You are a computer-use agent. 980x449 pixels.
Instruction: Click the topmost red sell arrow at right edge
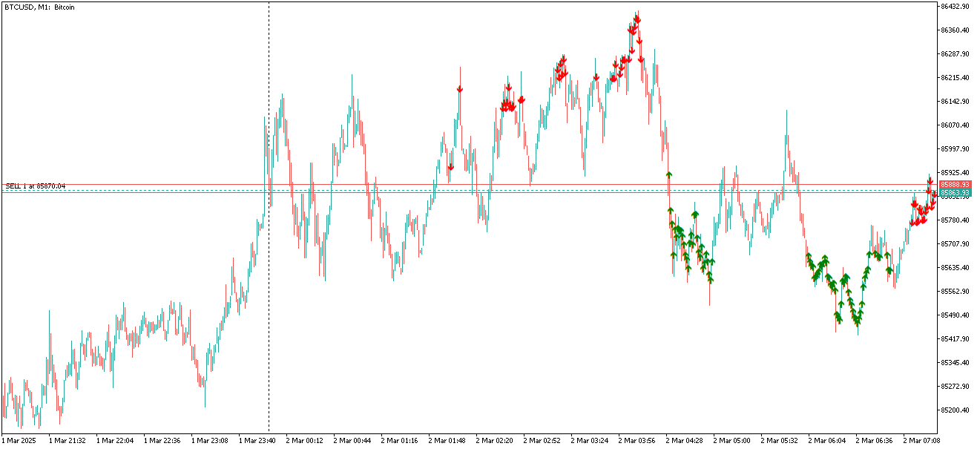930,180
